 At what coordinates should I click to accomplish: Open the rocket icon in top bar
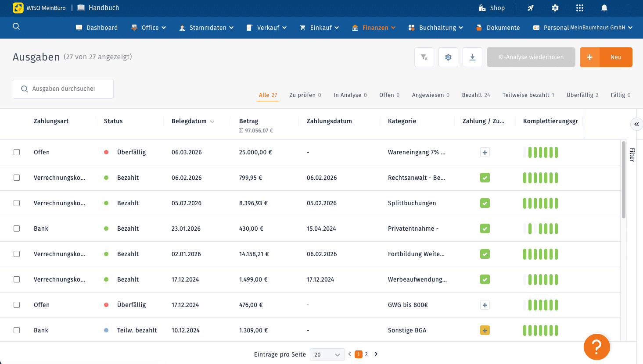[x=531, y=8]
